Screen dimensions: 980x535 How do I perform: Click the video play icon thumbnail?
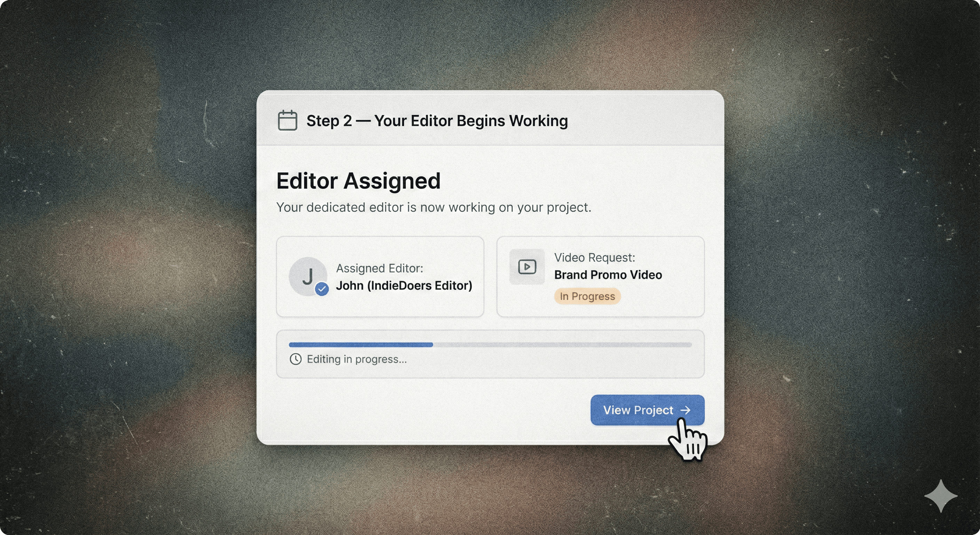(527, 266)
